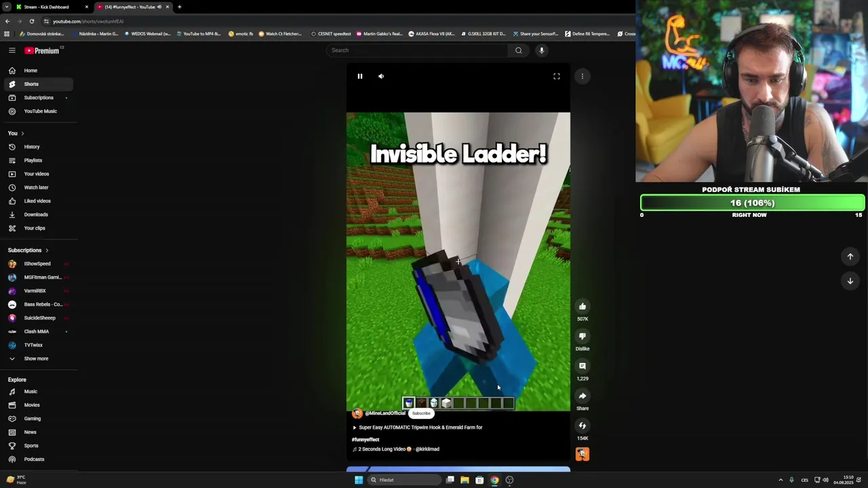This screenshot has width=868, height=488.
Task: Go to previous Short with up arrow
Action: coord(850,257)
